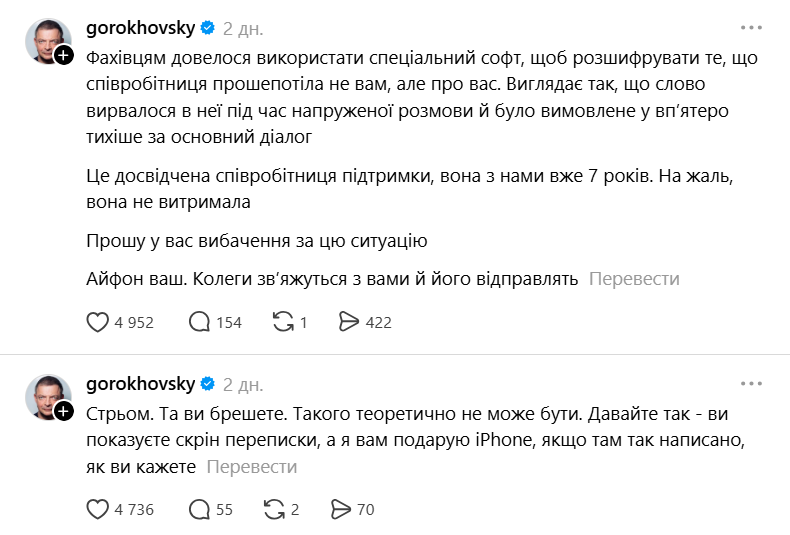Follow gorokhovsky via plus badge on second avatar
The image size is (790, 535).
point(64,412)
